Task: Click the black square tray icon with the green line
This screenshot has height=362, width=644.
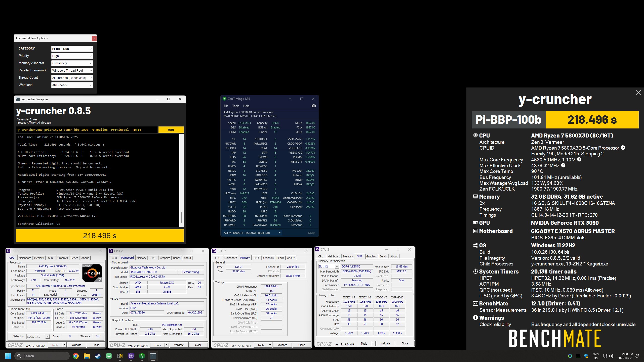Action: [578, 356]
